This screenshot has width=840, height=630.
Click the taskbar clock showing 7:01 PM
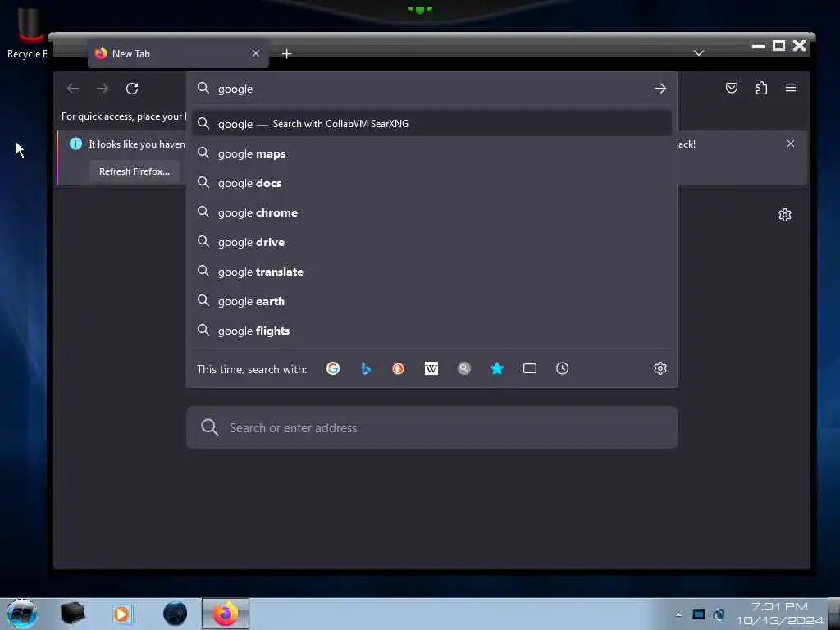click(x=779, y=614)
